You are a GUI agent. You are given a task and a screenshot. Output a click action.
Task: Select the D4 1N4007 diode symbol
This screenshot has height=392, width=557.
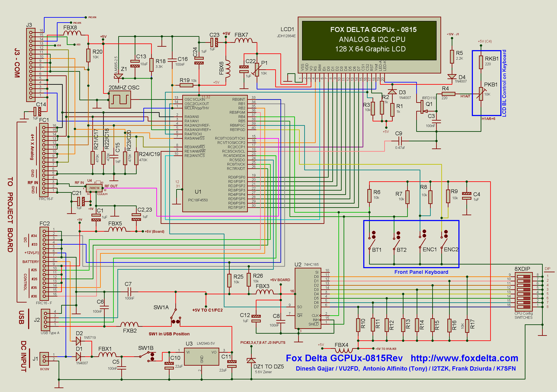(452, 76)
